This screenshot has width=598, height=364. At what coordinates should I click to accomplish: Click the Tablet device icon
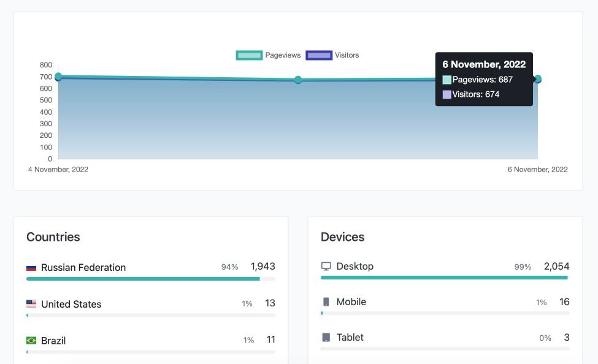[x=326, y=338]
